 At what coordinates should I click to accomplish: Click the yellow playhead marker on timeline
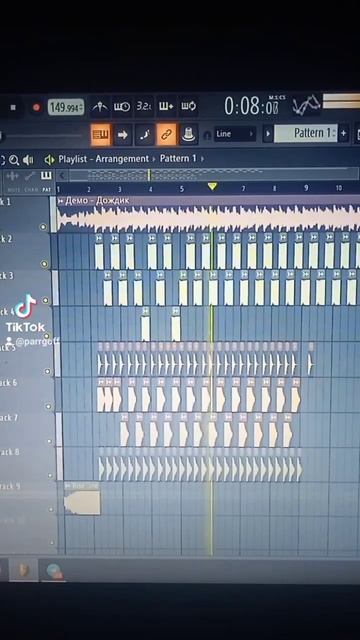pyautogui.click(x=212, y=187)
